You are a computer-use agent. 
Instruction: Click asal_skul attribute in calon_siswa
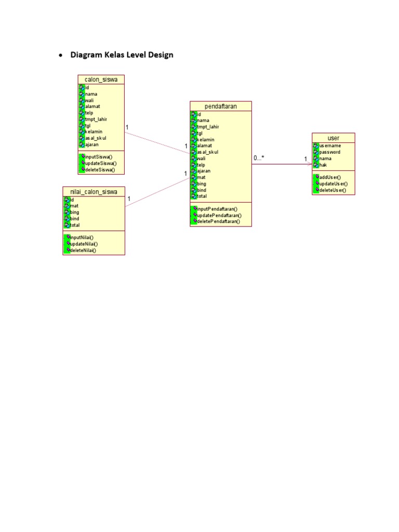(96, 138)
